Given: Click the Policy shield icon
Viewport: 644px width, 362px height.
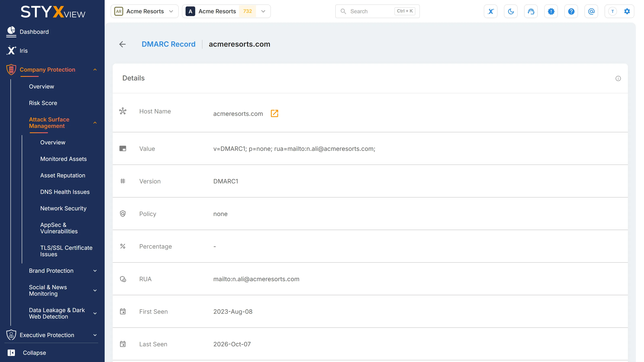Looking at the screenshot, I should coord(123,214).
